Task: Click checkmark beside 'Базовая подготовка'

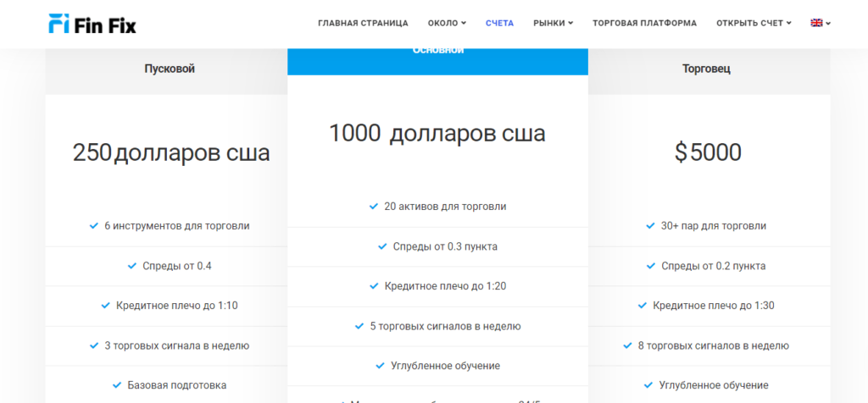Action: pos(117,385)
